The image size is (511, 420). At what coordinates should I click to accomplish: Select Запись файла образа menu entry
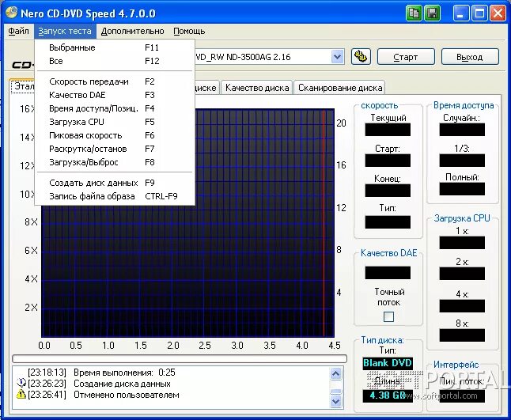coord(115,196)
